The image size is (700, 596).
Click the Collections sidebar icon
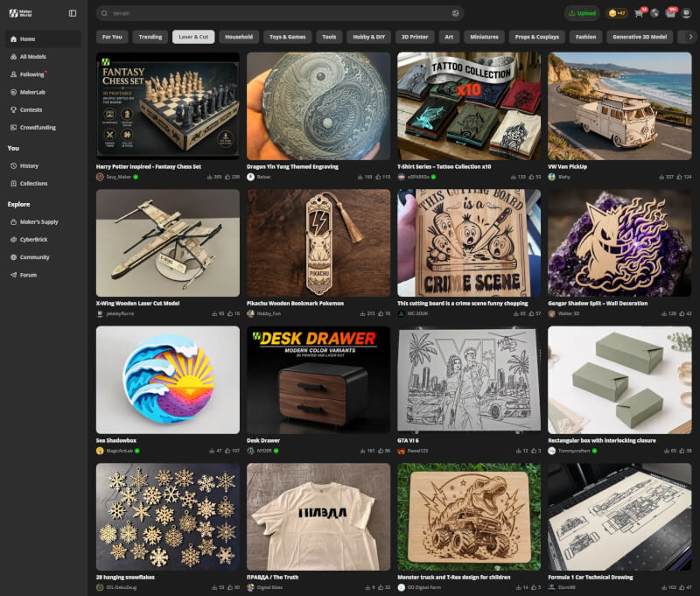[x=13, y=184]
